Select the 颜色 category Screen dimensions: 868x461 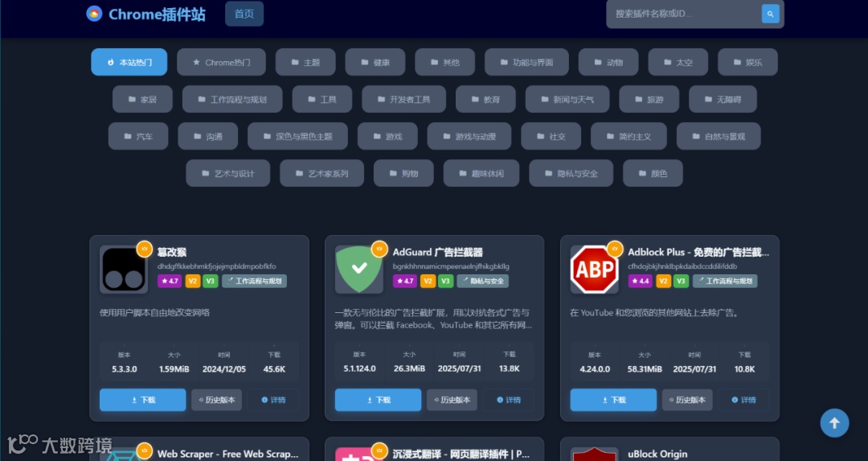click(653, 174)
